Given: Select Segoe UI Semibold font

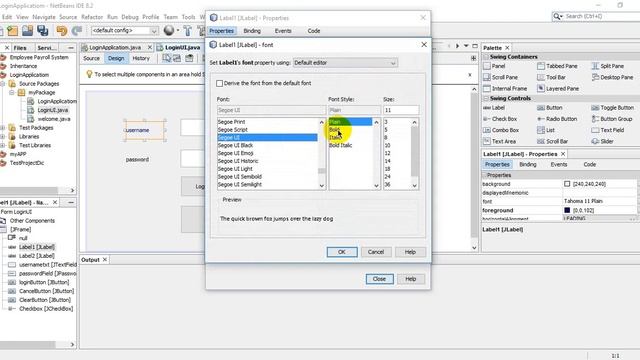Looking at the screenshot, I should [240, 177].
